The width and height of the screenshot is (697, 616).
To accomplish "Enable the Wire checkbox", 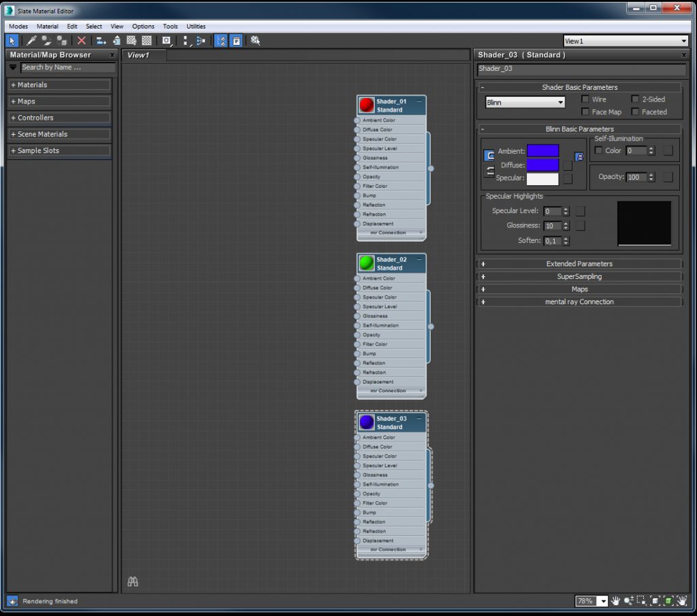I will pyautogui.click(x=585, y=99).
